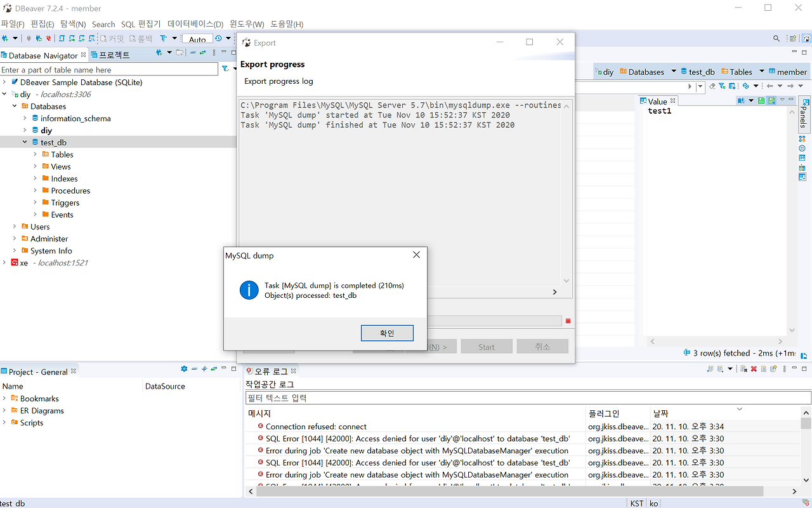
Task: Click the filter icon above the table search box
Action: tap(225, 69)
